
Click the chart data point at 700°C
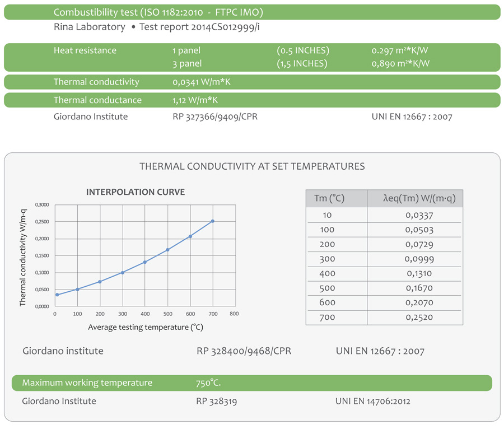212,221
